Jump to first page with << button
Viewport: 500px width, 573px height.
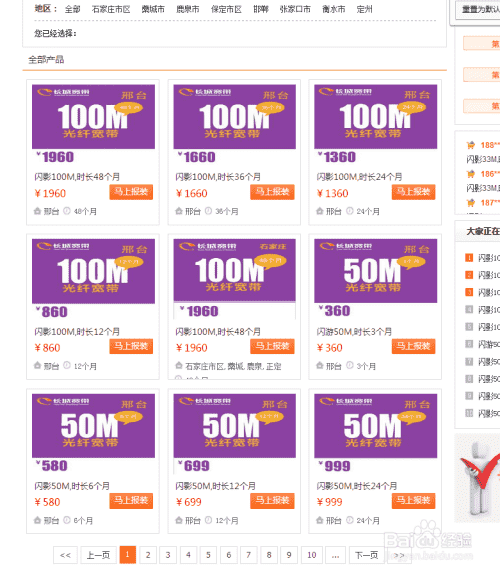[65, 555]
